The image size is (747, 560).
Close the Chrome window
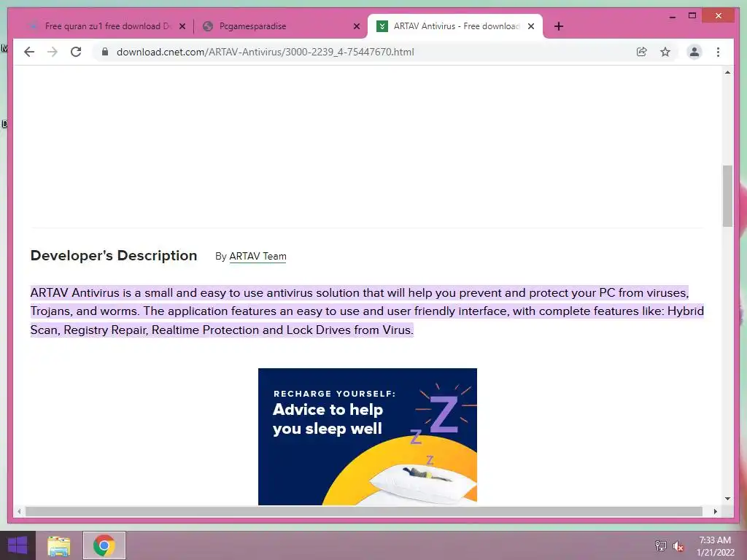click(x=719, y=16)
